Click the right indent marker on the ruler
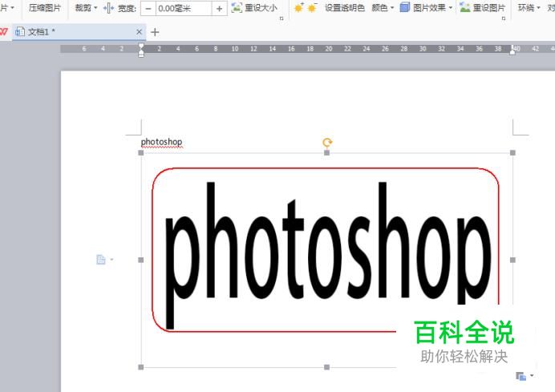 [x=512, y=51]
